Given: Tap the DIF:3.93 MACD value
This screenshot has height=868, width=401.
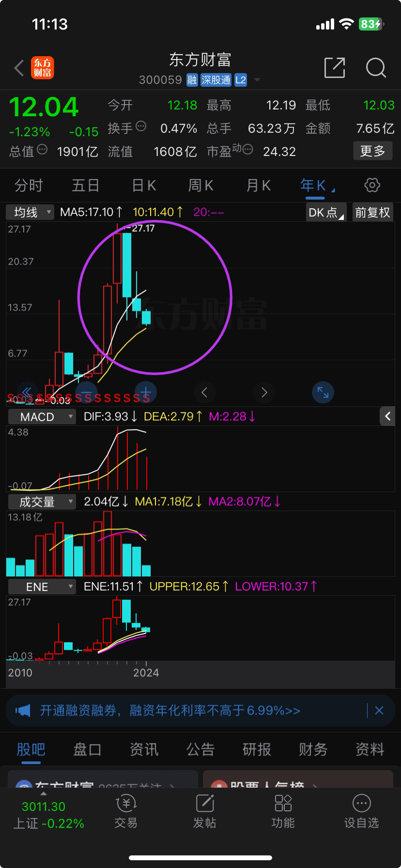Looking at the screenshot, I should click(x=110, y=417).
